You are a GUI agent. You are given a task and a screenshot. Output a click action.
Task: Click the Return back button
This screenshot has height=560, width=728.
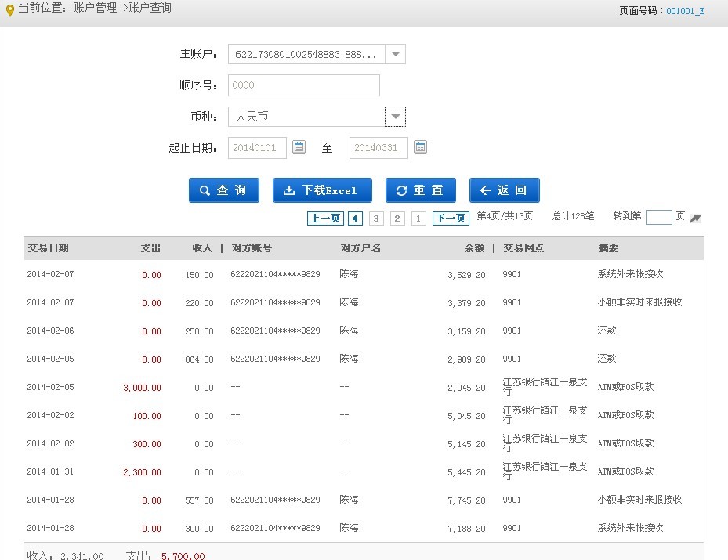[x=504, y=190]
